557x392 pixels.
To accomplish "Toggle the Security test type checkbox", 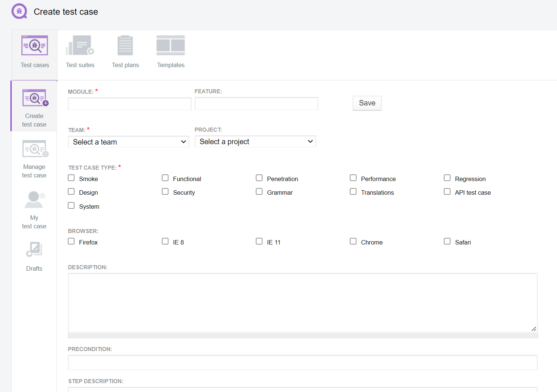I will click(x=165, y=192).
